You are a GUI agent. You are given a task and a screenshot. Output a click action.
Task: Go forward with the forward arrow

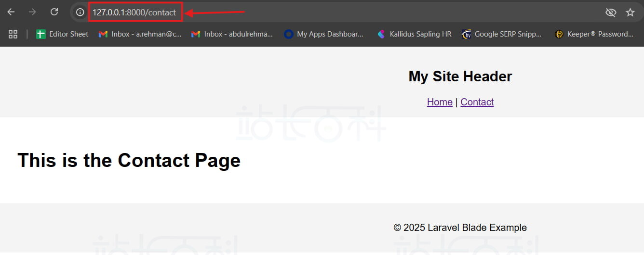click(32, 12)
